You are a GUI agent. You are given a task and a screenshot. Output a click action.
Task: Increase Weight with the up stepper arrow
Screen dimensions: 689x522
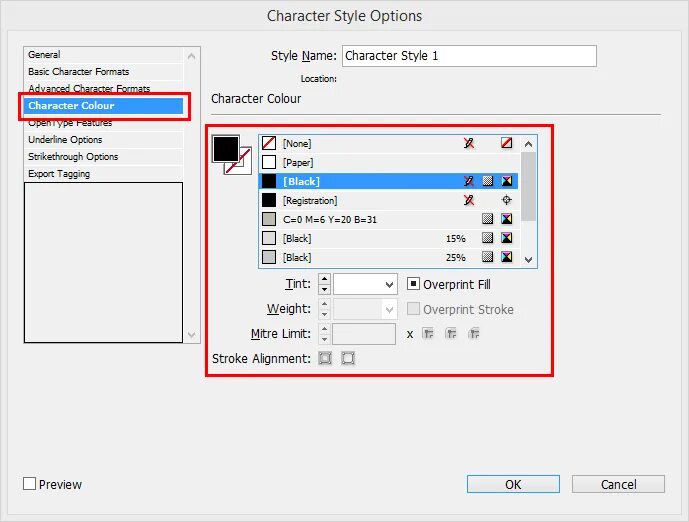(x=324, y=304)
